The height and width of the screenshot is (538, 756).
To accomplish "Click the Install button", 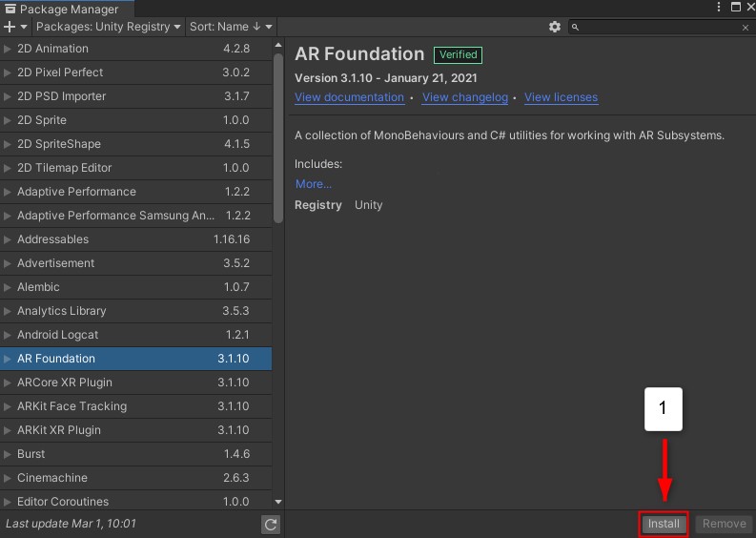I will click(664, 524).
